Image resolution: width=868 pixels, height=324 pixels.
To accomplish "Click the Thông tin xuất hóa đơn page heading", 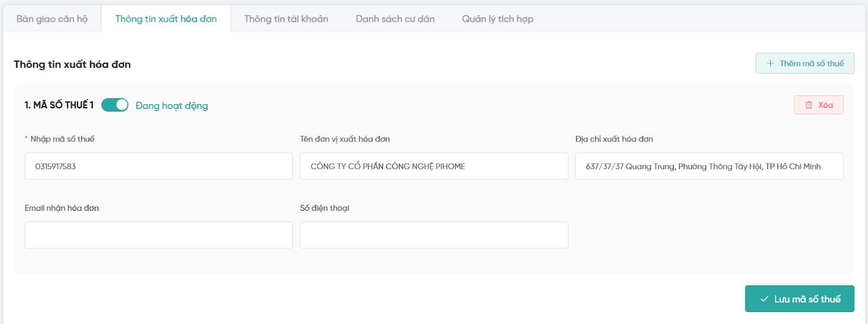I will tap(72, 64).
